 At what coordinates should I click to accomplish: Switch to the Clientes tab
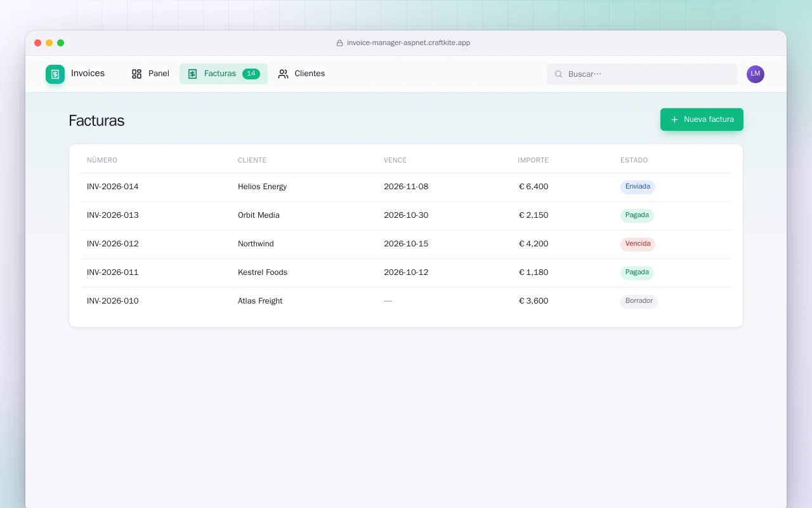pyautogui.click(x=301, y=74)
